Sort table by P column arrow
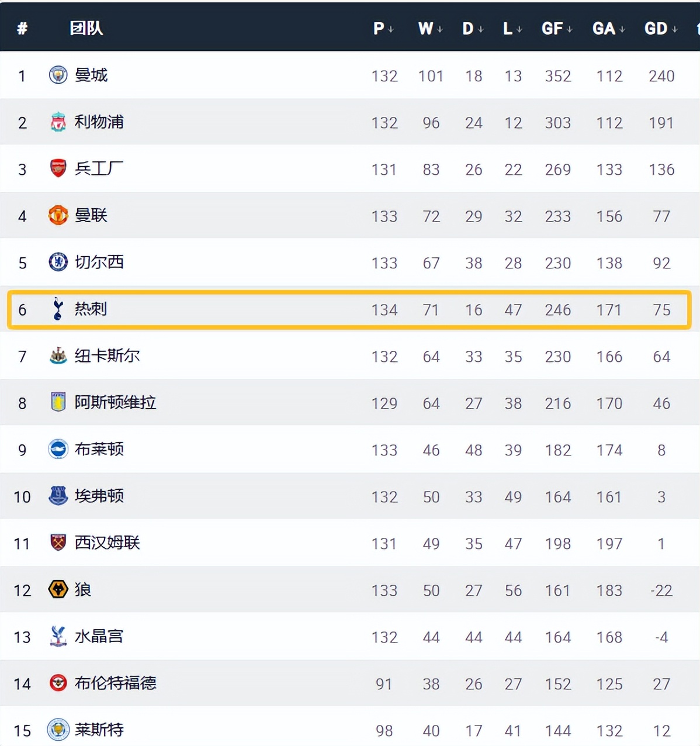Image resolution: width=700 pixels, height=746 pixels. [390, 29]
